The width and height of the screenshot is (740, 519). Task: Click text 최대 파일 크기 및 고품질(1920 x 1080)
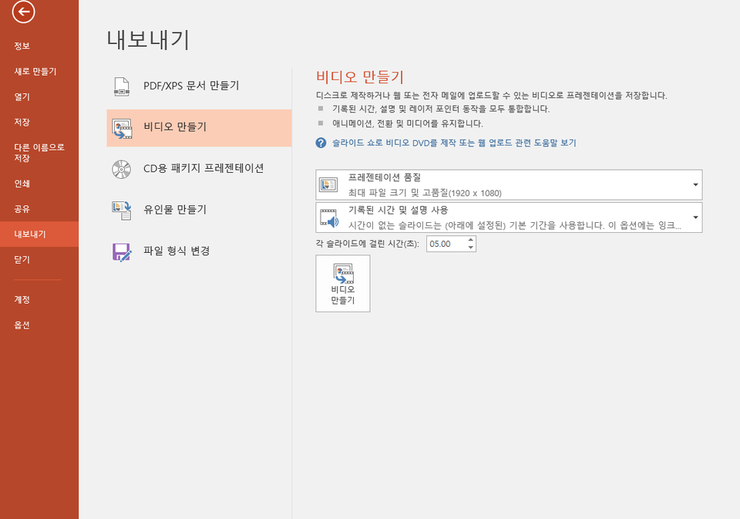tap(425, 193)
